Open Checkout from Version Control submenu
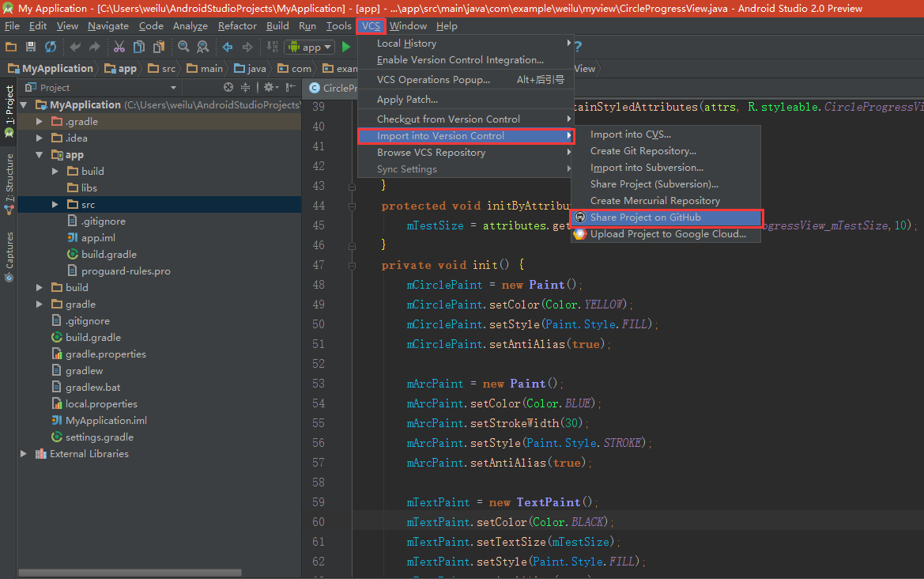 point(466,119)
